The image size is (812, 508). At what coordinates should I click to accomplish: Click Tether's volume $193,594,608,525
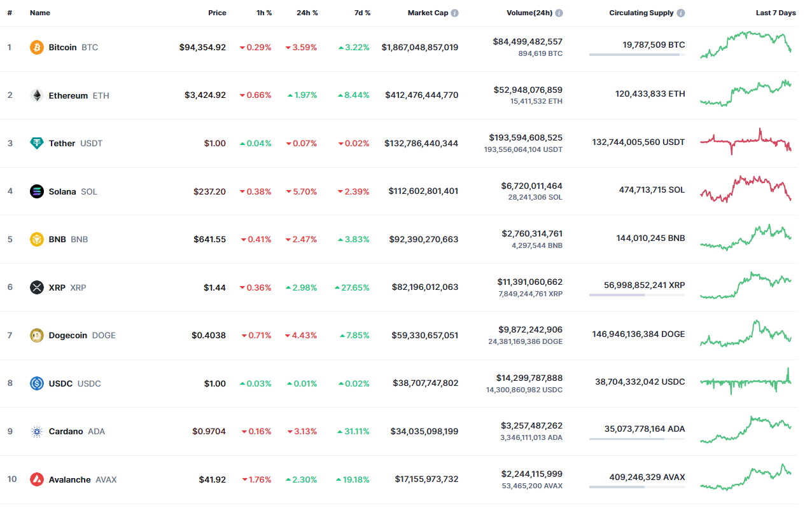pyautogui.click(x=526, y=137)
